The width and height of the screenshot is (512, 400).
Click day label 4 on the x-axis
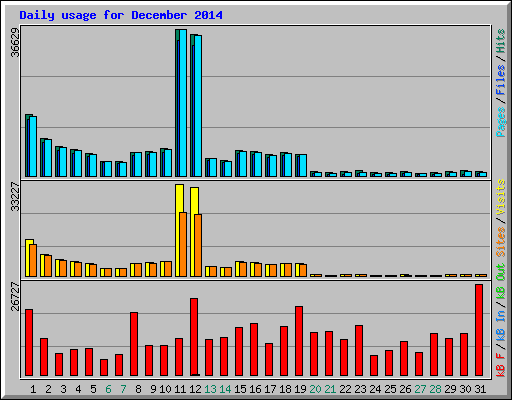[78, 389]
